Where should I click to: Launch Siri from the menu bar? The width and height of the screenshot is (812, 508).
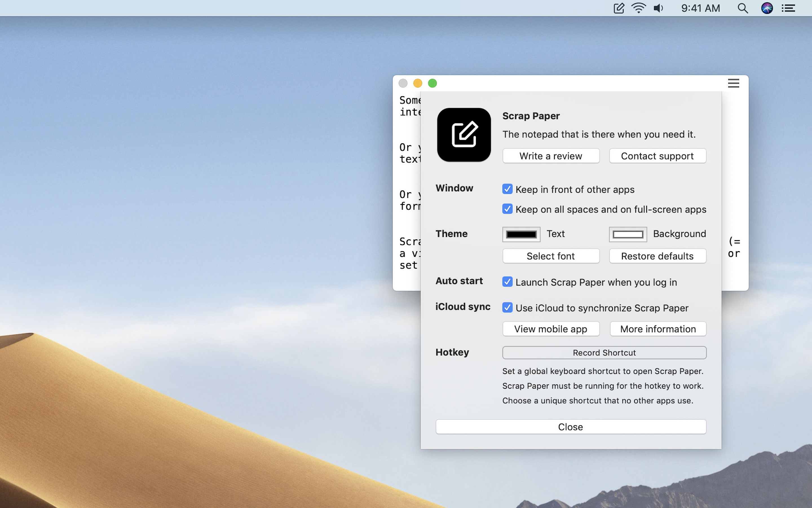[x=767, y=8]
